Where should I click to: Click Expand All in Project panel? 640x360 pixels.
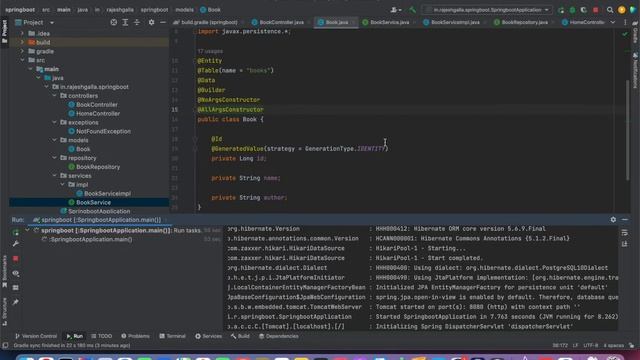point(125,22)
